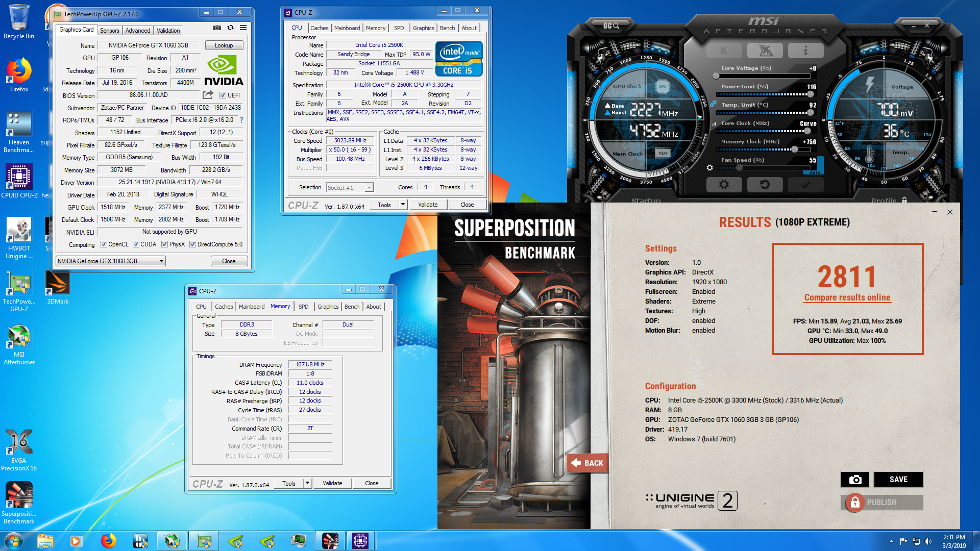This screenshot has height=551, width=980.
Task: Click the GPU name field in GPU-Z
Action: click(x=149, y=45)
